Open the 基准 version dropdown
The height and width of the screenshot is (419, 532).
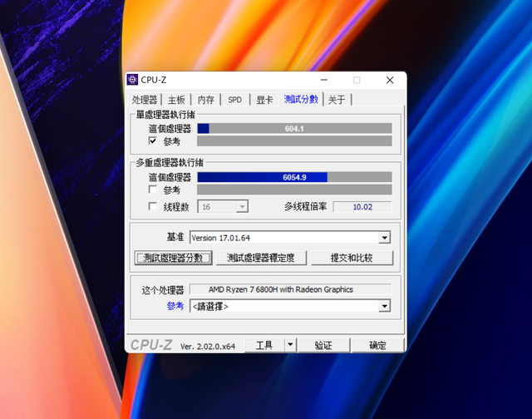coord(384,238)
